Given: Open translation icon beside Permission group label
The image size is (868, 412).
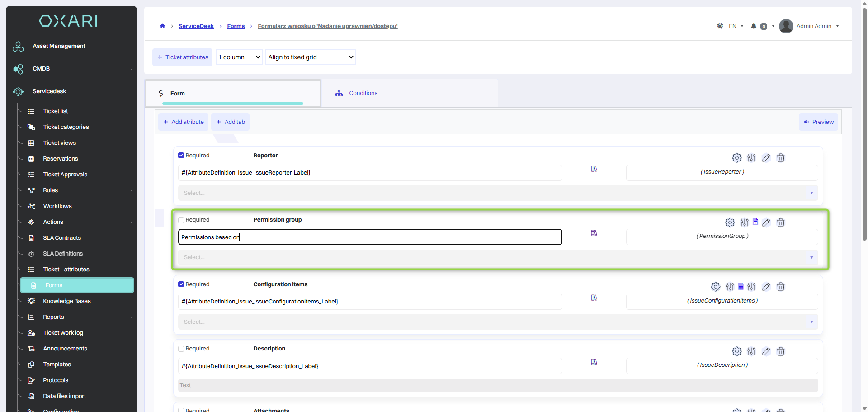Looking at the screenshot, I should click(x=594, y=233).
